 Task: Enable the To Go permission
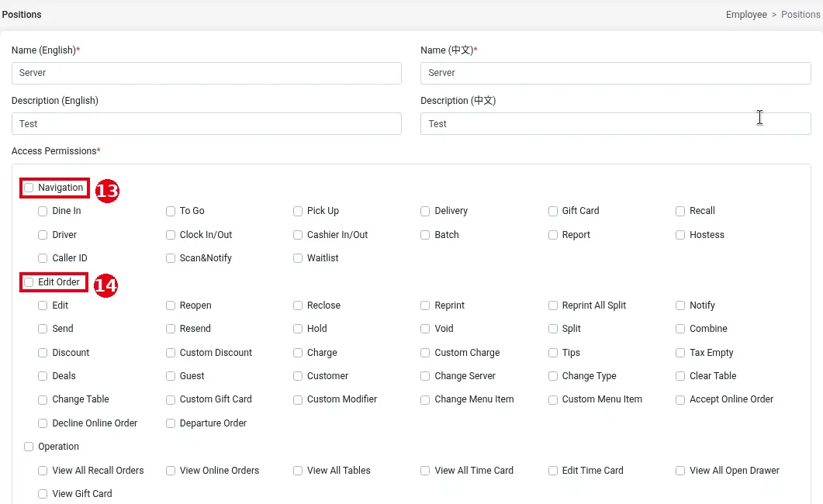[x=171, y=211]
